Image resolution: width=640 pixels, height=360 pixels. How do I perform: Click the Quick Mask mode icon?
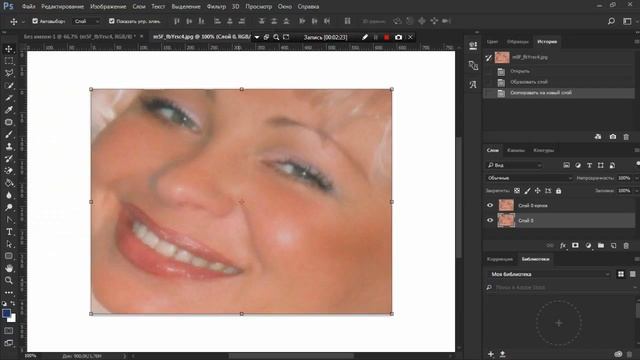click(x=9, y=331)
